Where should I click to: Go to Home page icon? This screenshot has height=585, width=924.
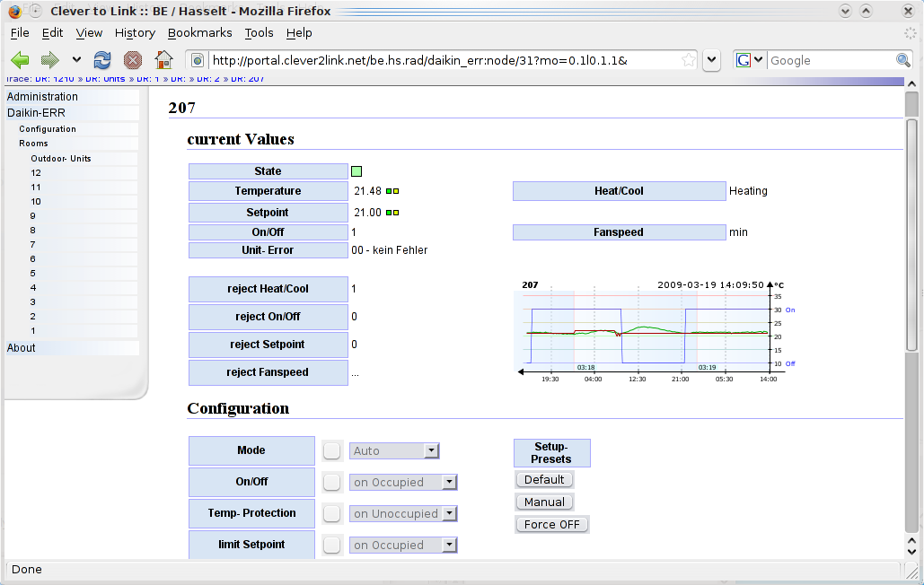click(x=163, y=59)
